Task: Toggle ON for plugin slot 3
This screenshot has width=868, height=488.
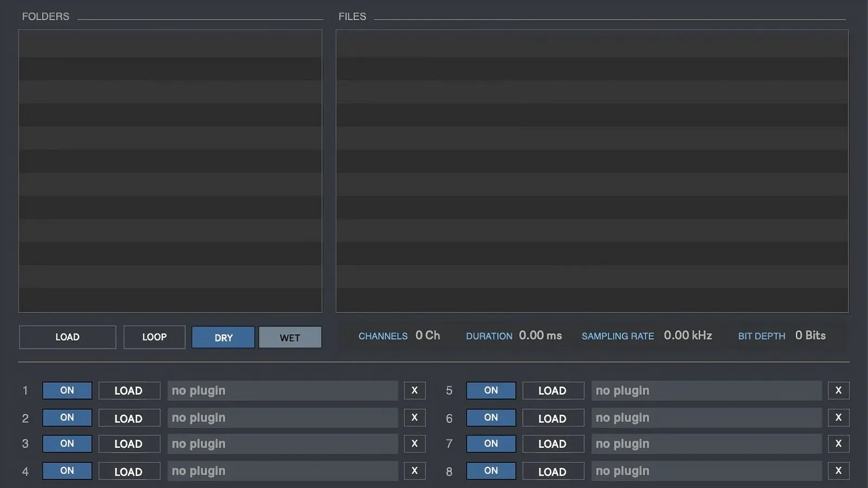Action: [x=67, y=444]
